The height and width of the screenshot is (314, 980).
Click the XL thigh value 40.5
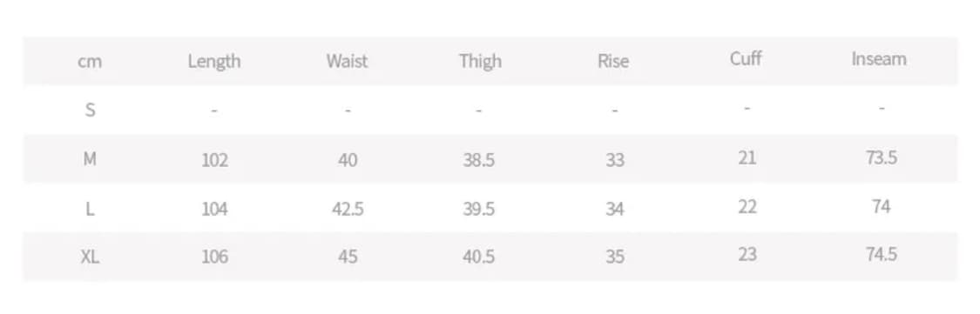coord(479,257)
